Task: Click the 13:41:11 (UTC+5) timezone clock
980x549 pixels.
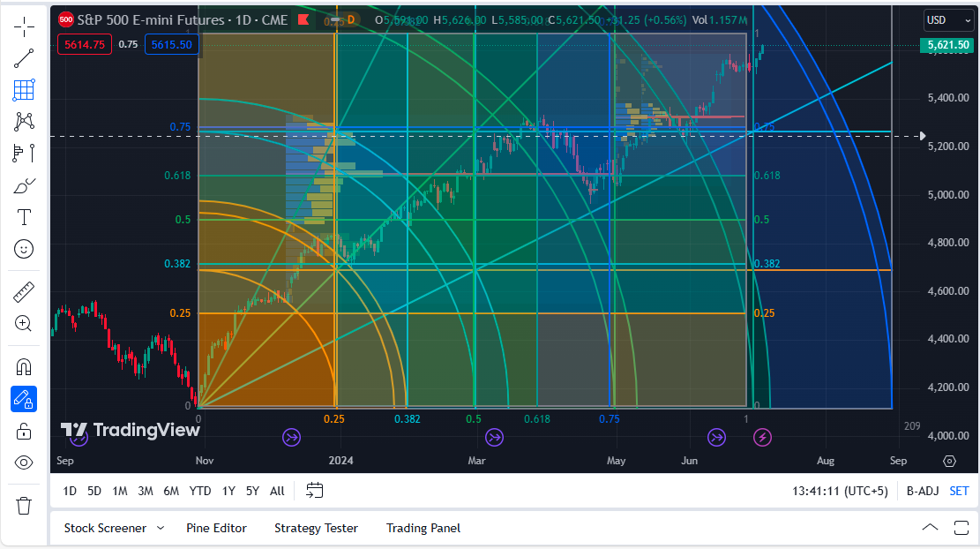Action: [840, 491]
